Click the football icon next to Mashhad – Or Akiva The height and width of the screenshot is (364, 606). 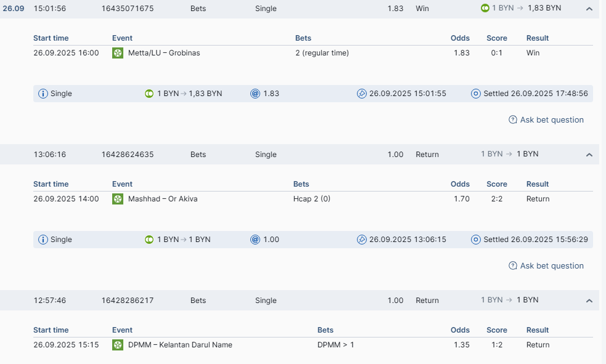pyautogui.click(x=118, y=199)
